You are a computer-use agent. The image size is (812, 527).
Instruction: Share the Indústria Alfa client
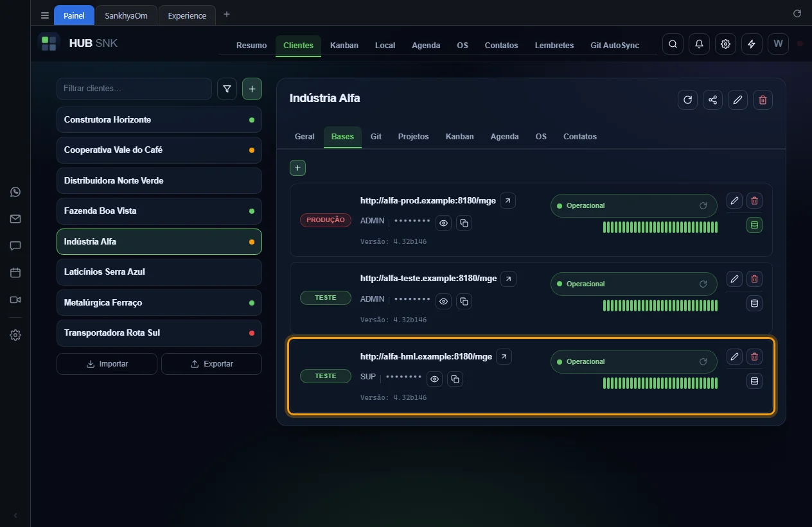(712, 99)
